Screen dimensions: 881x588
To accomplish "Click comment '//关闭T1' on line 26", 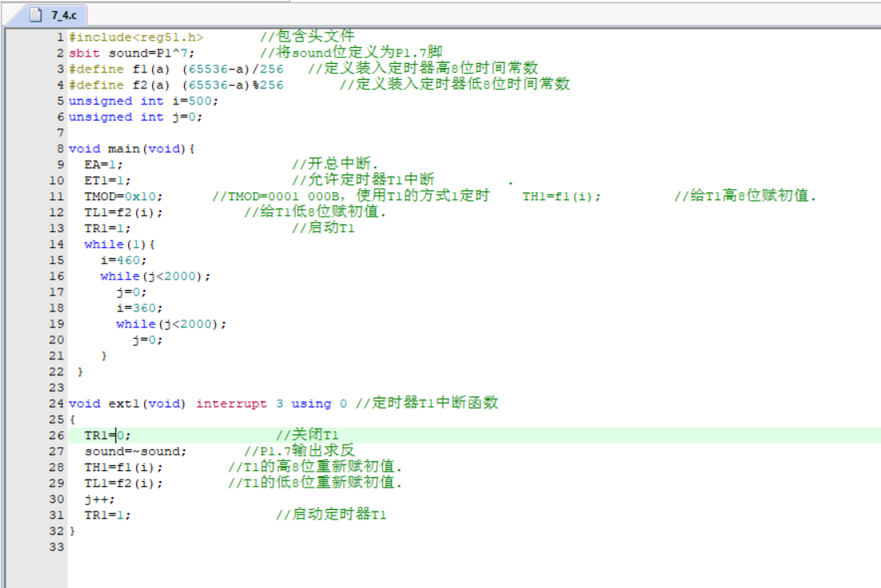I will tap(307, 434).
